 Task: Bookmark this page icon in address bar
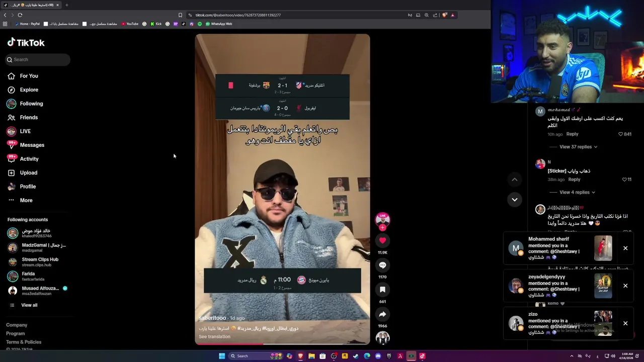[x=180, y=15]
